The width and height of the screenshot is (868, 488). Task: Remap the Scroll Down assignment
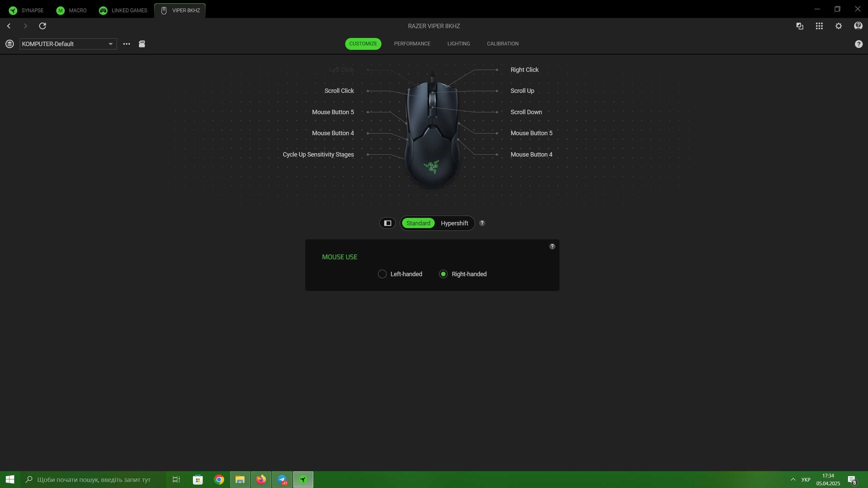526,112
